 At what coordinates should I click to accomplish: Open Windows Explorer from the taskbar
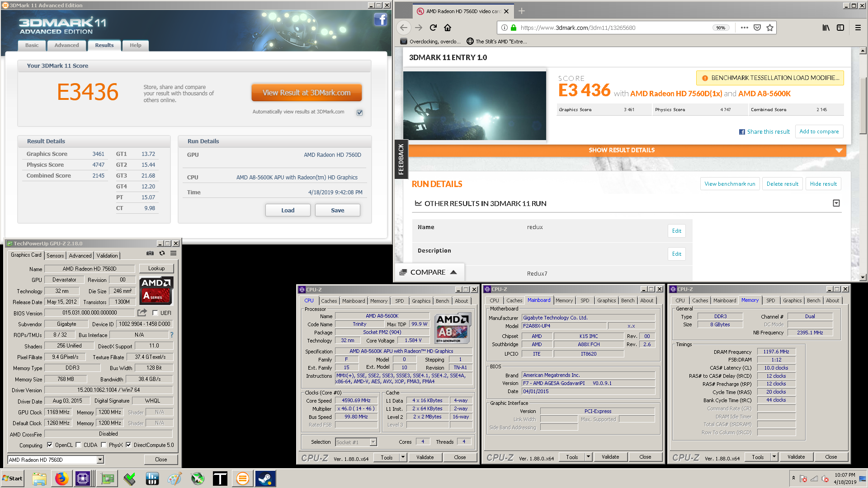[39, 479]
